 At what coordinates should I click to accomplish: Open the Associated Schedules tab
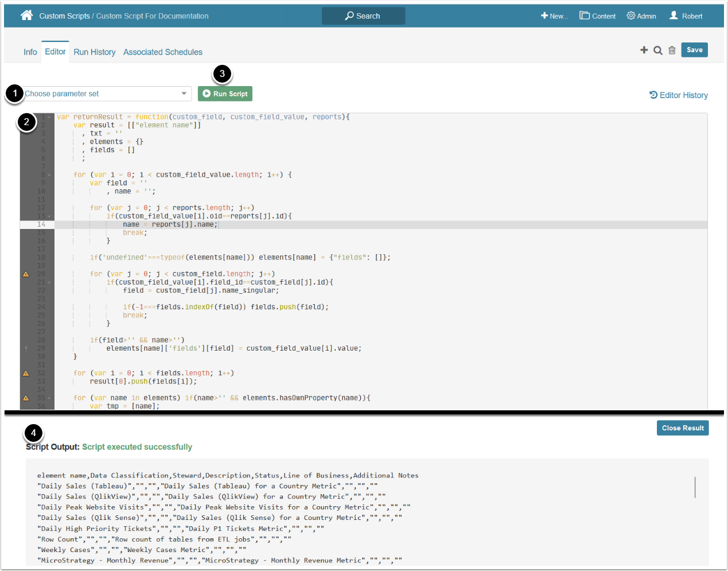point(162,52)
